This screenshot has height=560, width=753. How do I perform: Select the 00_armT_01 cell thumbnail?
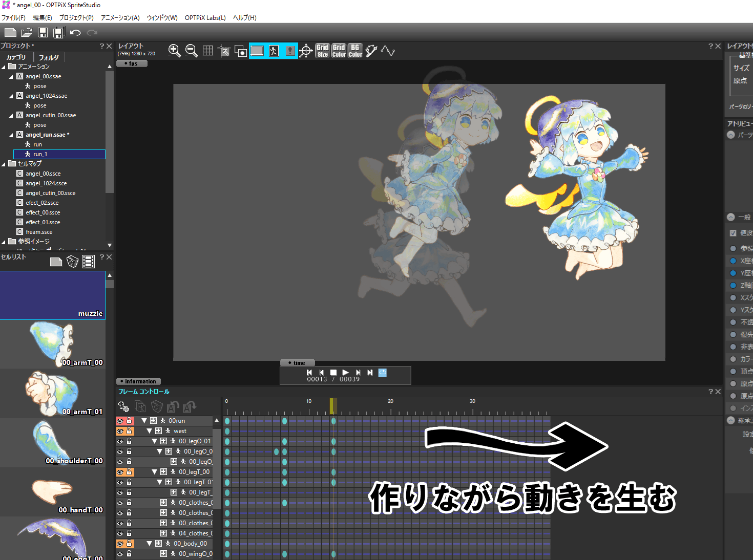(53, 394)
